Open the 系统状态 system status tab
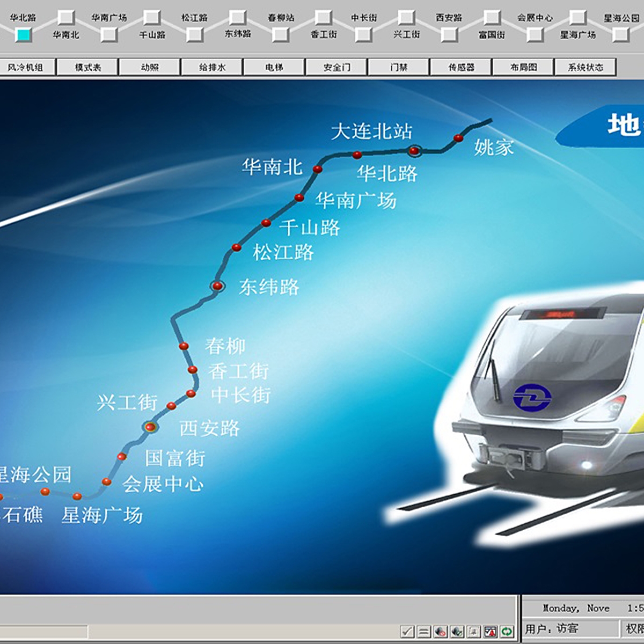644x644 pixels. click(x=586, y=67)
